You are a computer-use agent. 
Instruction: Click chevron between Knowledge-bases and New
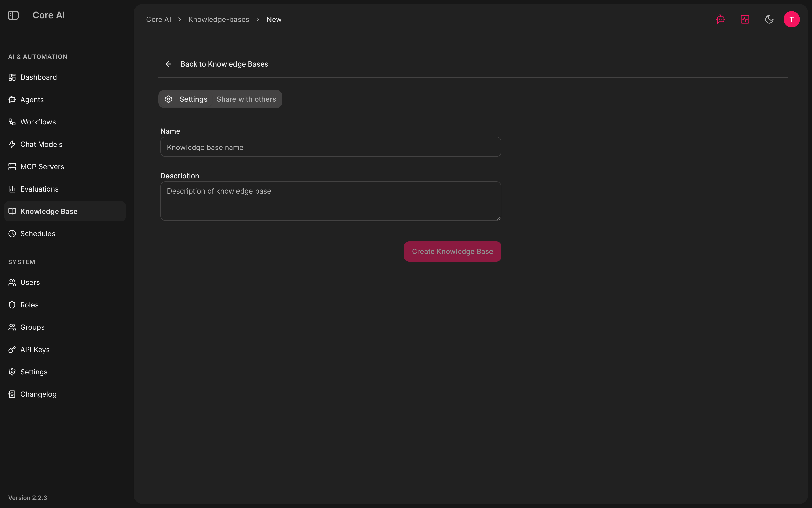(258, 20)
